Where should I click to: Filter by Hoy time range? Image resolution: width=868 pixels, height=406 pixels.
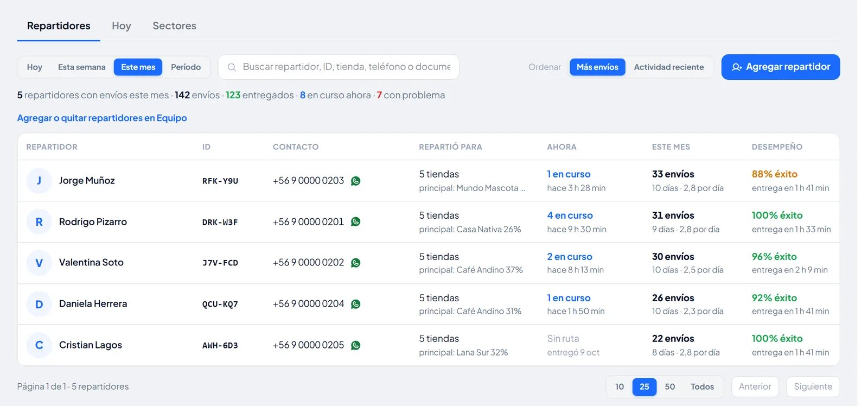tap(35, 67)
